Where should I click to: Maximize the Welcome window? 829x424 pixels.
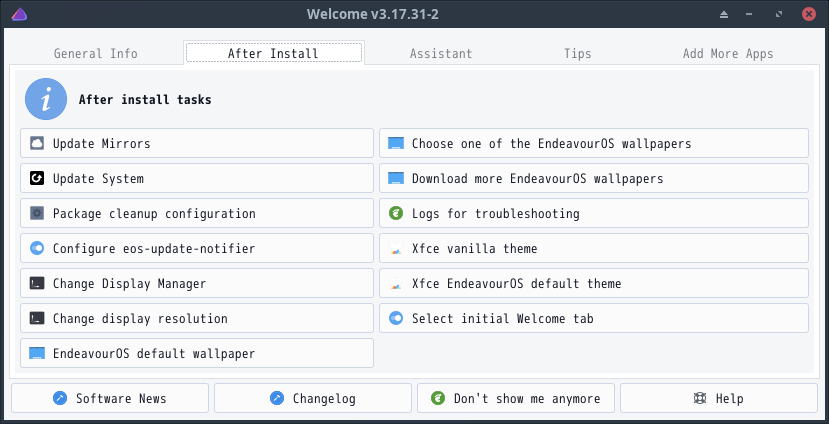[x=779, y=14]
